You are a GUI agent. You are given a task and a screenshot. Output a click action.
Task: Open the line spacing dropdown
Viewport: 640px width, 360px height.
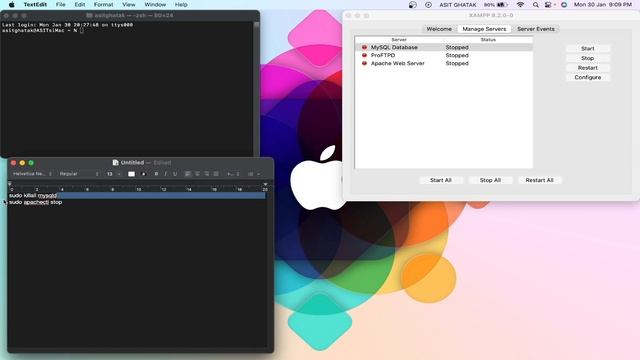(233, 174)
